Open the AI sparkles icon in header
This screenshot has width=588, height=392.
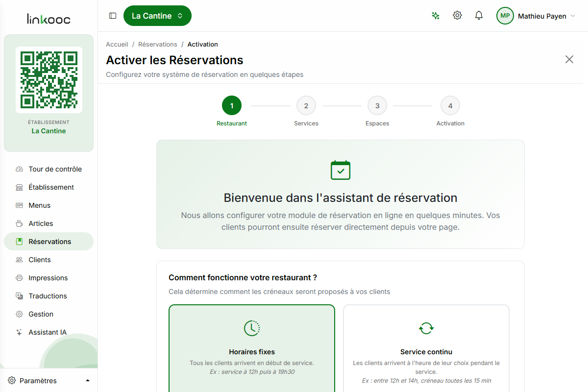coord(435,16)
